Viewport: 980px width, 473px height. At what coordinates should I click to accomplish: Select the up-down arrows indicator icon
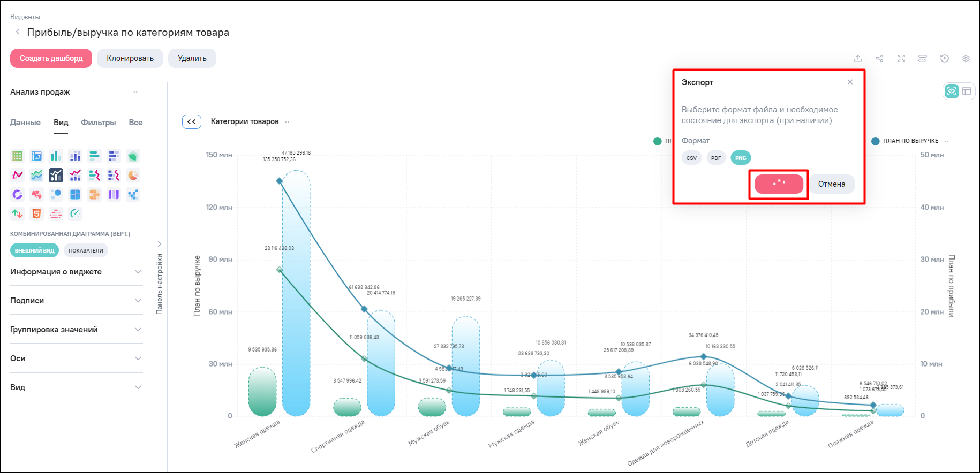point(18,213)
